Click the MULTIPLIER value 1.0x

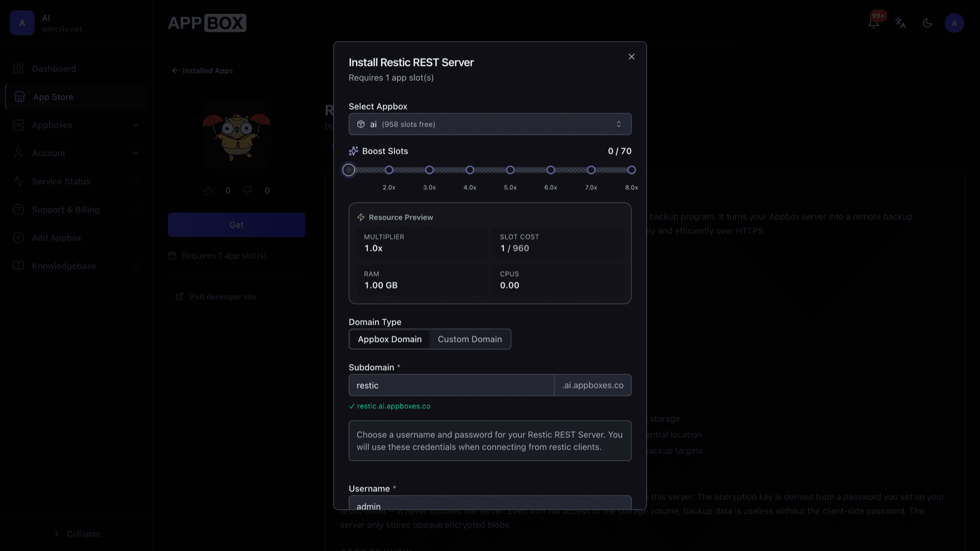[373, 248]
